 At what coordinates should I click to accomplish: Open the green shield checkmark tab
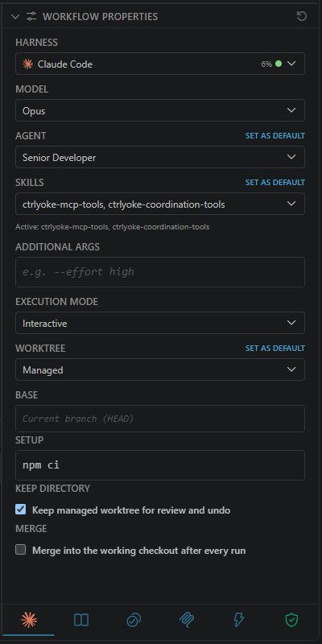coord(291,620)
